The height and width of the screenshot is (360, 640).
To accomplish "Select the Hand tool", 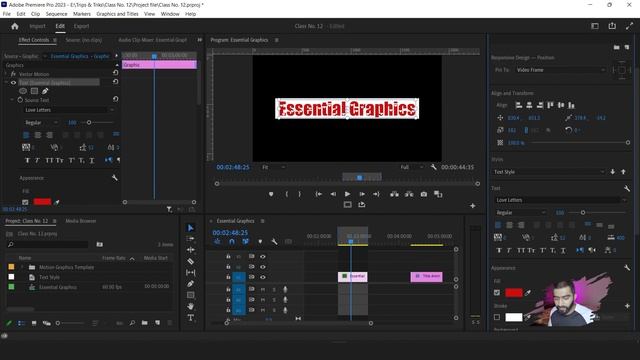I will (x=191, y=306).
